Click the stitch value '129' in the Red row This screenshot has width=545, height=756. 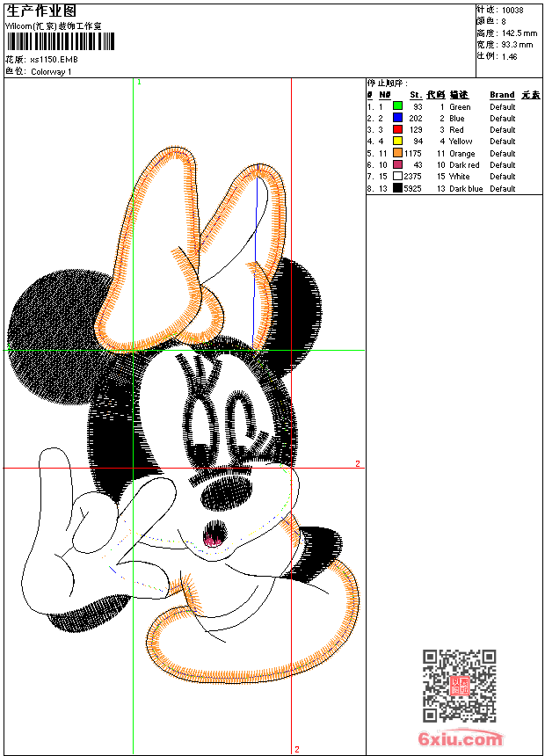pyautogui.click(x=415, y=130)
